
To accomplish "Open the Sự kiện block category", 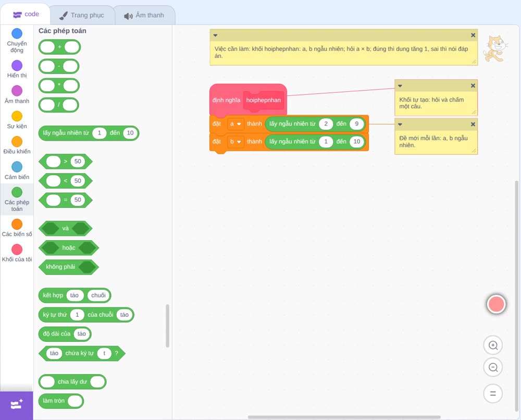I will tap(17, 120).
